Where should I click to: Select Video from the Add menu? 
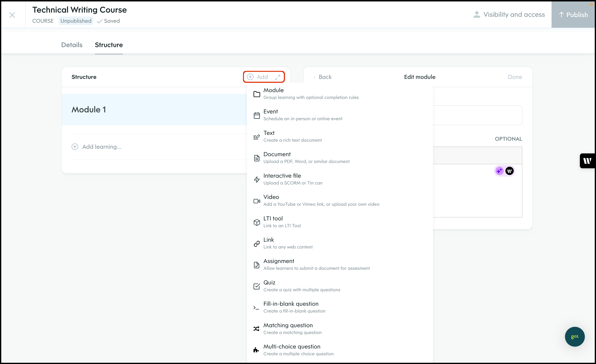point(271,200)
